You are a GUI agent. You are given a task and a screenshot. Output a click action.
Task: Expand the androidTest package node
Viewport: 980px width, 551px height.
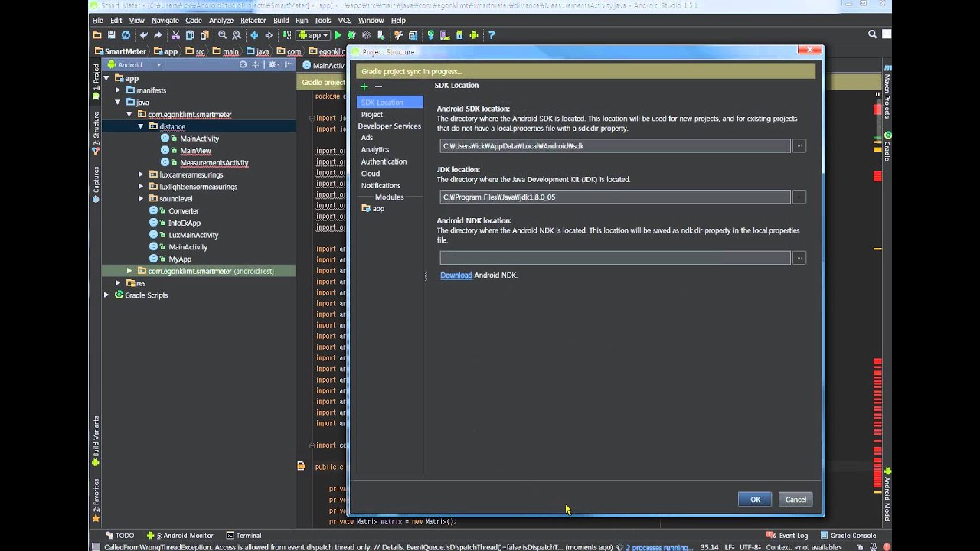pyautogui.click(x=129, y=271)
